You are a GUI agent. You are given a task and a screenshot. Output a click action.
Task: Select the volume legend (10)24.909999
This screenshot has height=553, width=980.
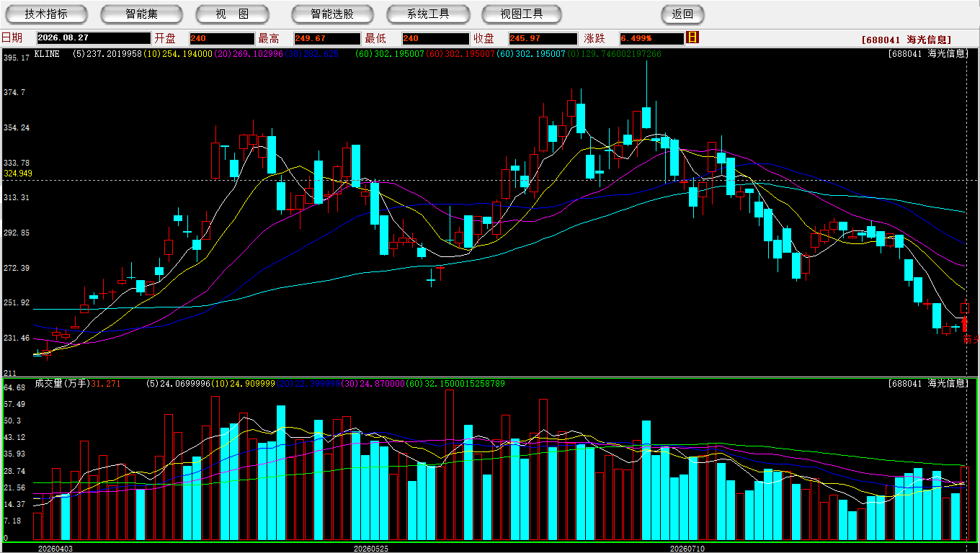[243, 384]
